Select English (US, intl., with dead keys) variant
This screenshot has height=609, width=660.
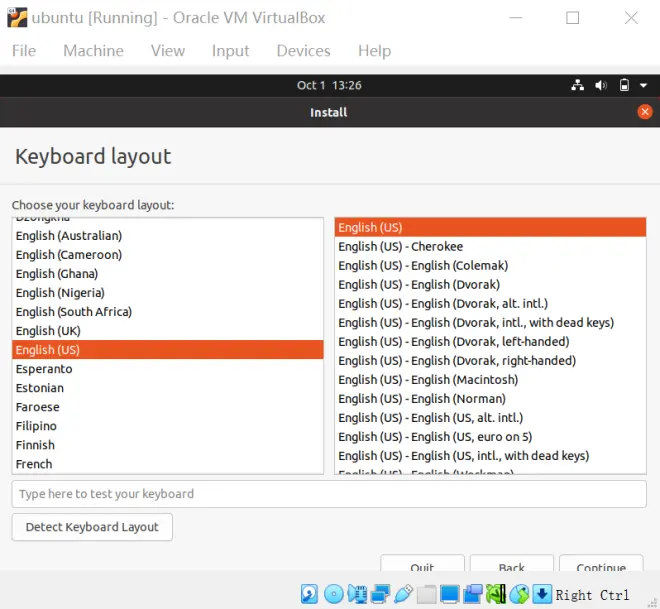pos(490,456)
